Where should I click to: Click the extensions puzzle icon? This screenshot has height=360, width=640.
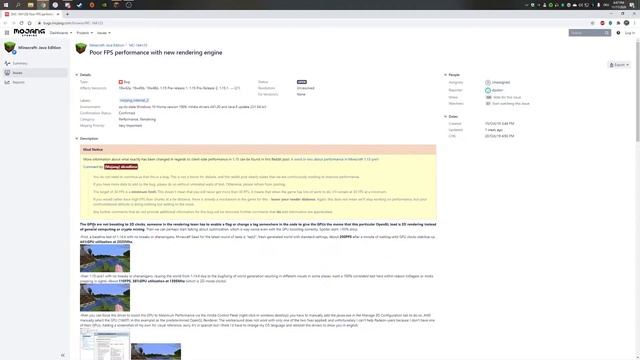(618, 23)
